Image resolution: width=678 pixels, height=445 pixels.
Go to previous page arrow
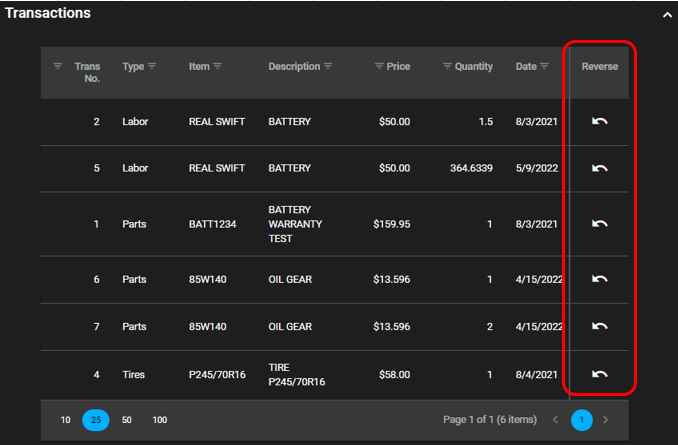(556, 420)
